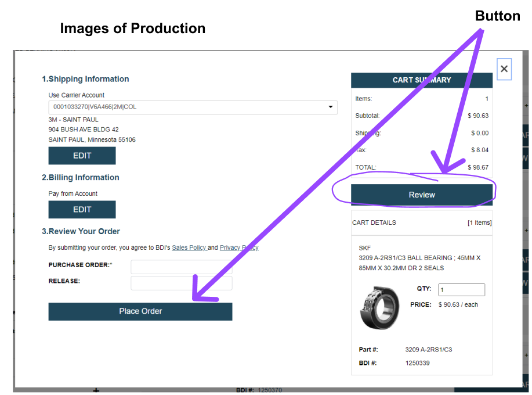Select the CART DETAILS header text
The width and height of the screenshot is (532, 395).
pyautogui.click(x=374, y=223)
